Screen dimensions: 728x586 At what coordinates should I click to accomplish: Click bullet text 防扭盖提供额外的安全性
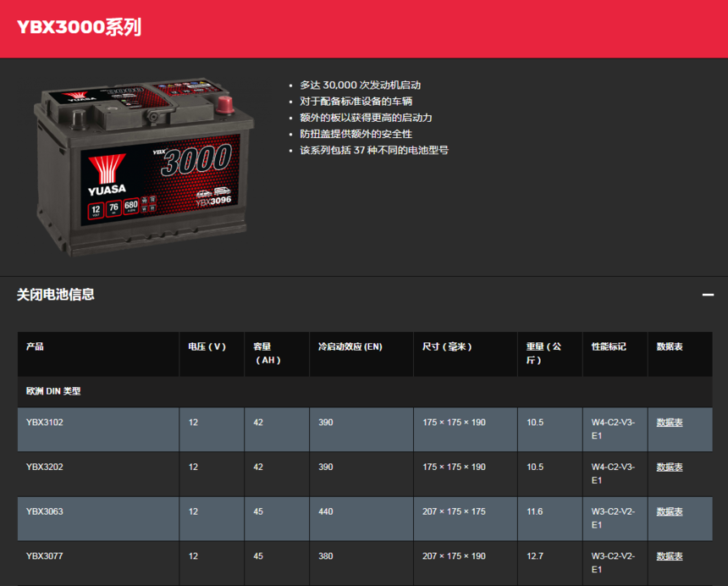click(x=356, y=134)
